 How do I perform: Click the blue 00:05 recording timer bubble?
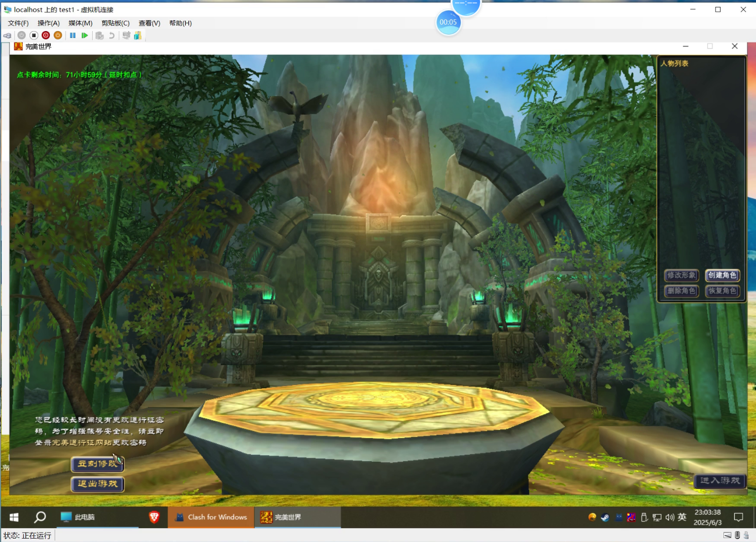coord(448,22)
